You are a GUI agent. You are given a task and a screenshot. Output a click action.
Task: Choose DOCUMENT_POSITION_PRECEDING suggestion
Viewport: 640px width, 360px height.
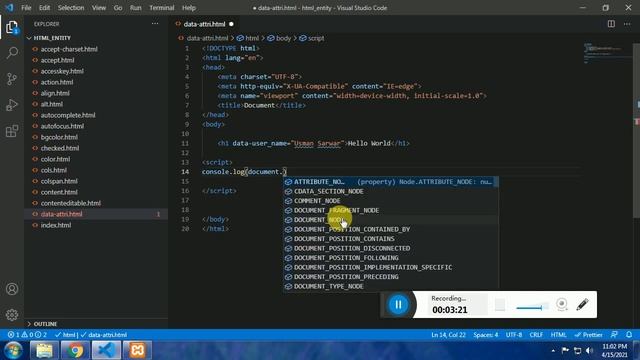(391, 277)
